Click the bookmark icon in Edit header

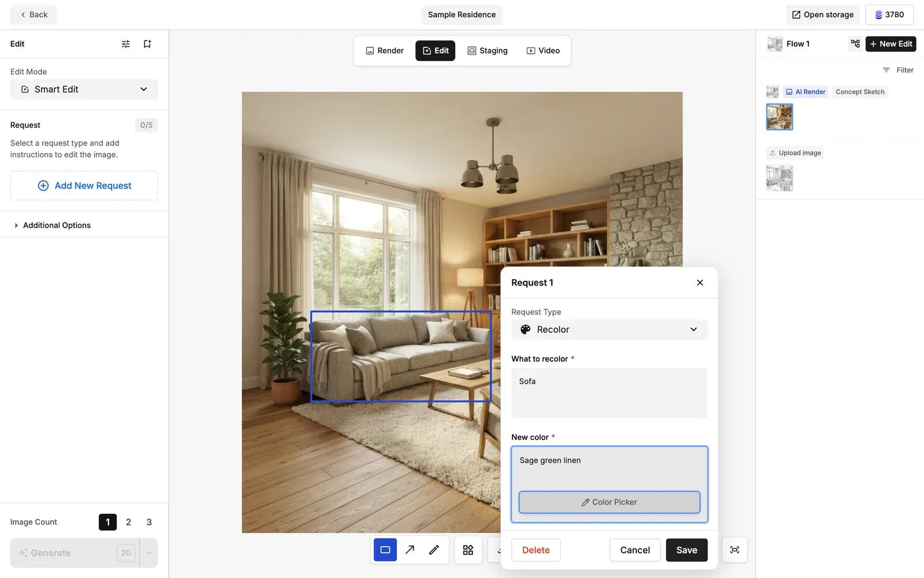(x=147, y=44)
